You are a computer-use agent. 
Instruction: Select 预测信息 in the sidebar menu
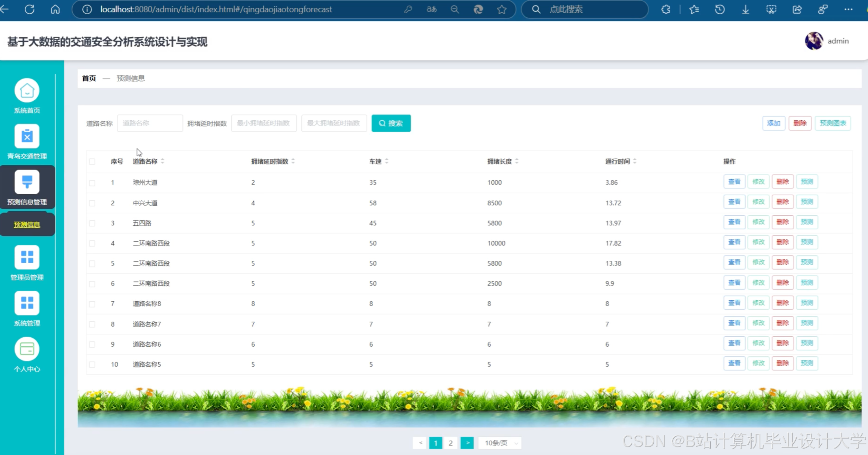[x=27, y=224]
